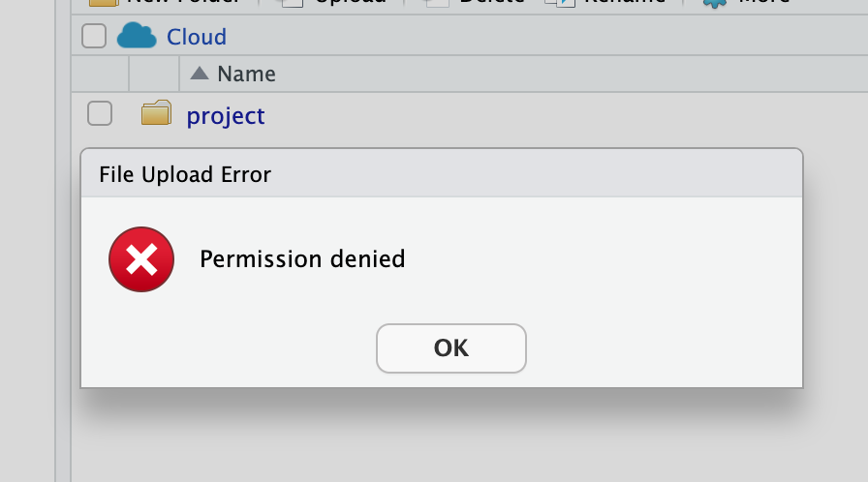The width and height of the screenshot is (868, 482).
Task: Click the project folder icon
Action: 156,114
